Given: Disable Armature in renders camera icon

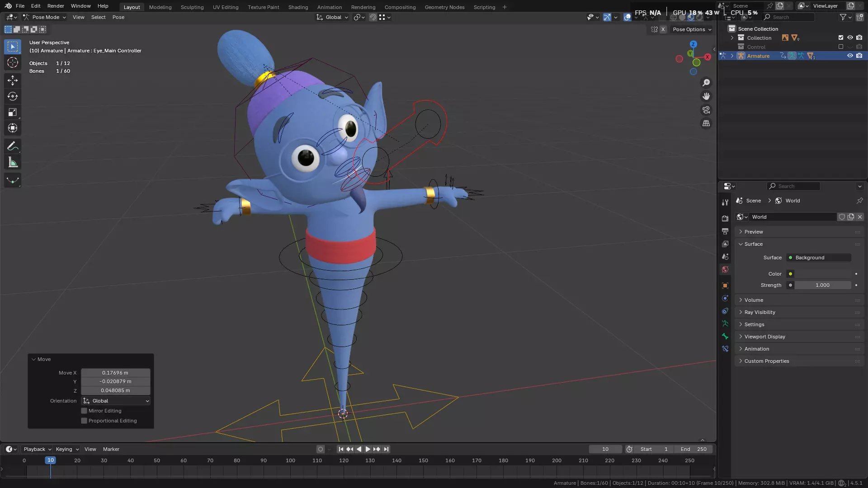Looking at the screenshot, I should [x=859, y=56].
